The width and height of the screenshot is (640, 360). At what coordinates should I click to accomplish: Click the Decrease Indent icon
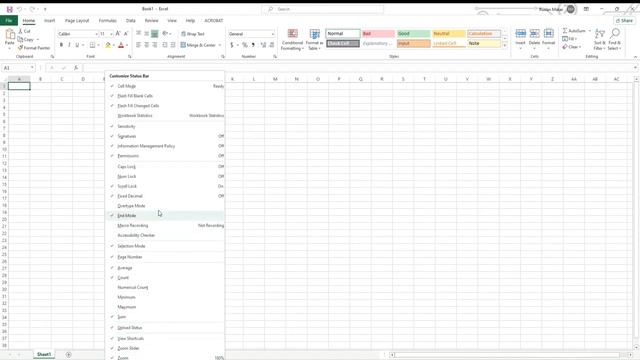(x=165, y=45)
